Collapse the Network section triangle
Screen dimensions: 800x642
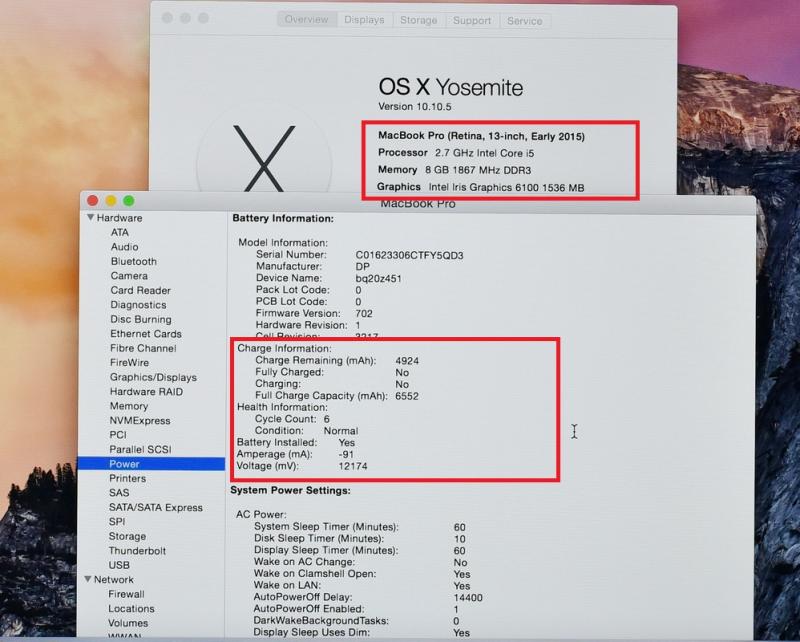(88, 580)
